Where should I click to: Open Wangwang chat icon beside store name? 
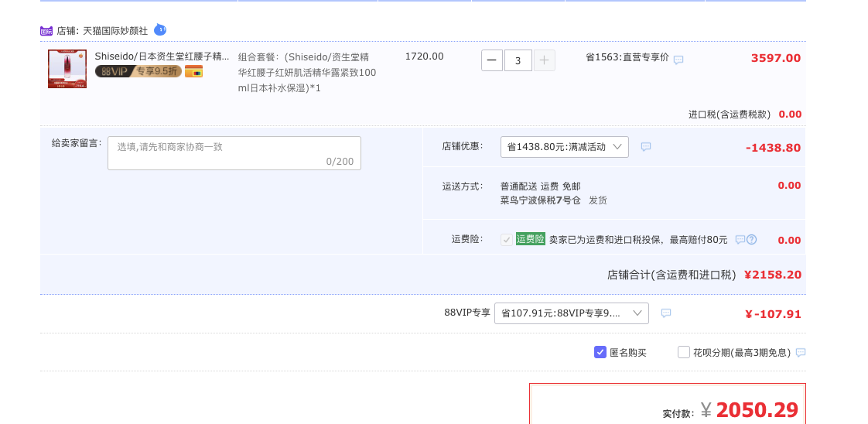coord(160,30)
